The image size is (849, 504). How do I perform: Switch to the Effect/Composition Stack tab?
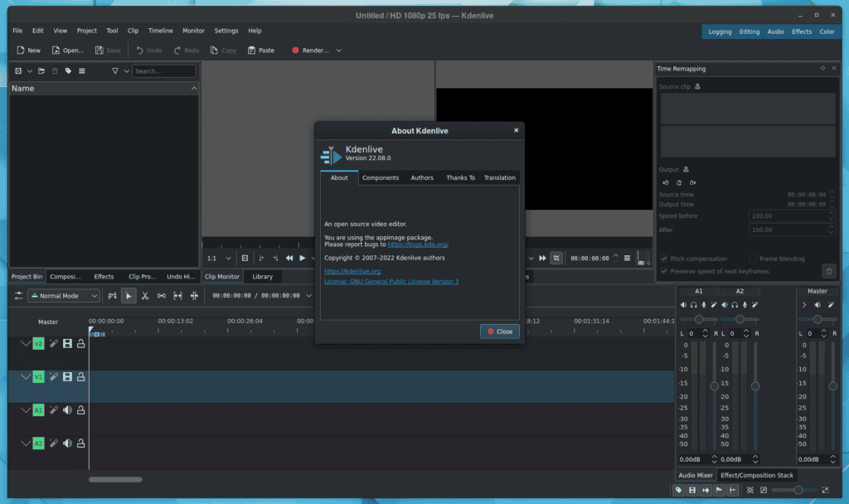(756, 475)
